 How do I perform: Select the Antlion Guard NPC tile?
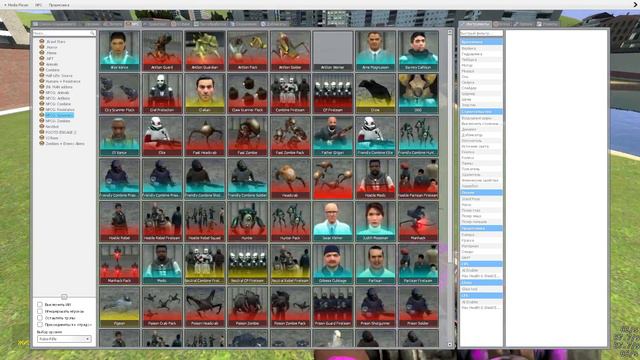pyautogui.click(x=162, y=51)
